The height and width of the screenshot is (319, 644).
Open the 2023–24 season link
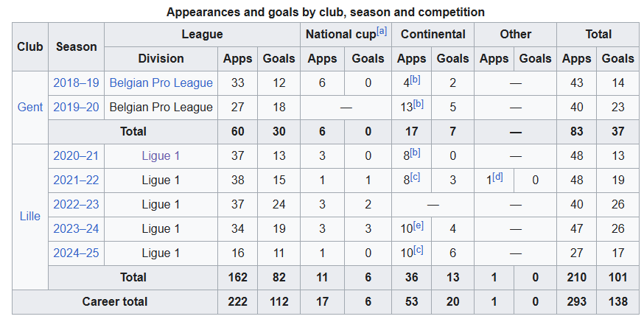coord(76,228)
